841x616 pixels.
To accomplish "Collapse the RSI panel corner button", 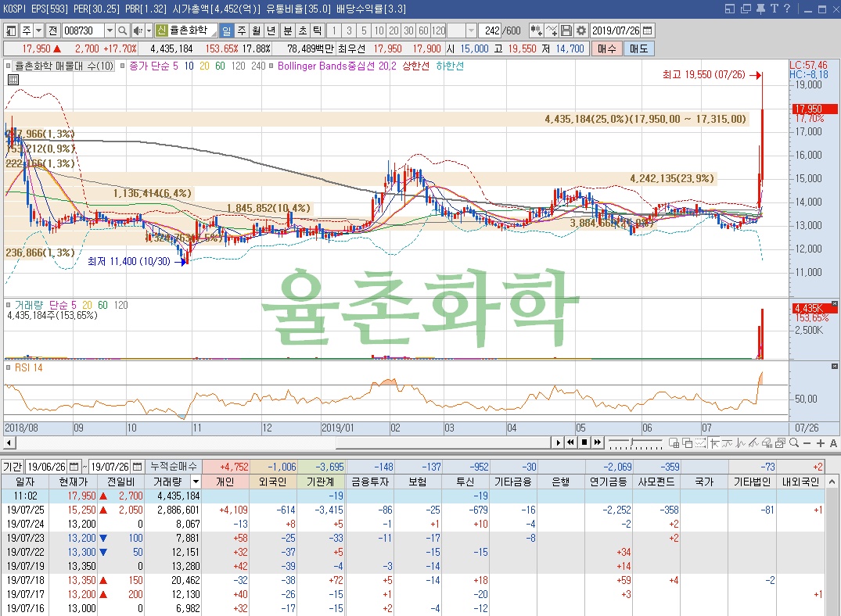I will coord(835,366).
